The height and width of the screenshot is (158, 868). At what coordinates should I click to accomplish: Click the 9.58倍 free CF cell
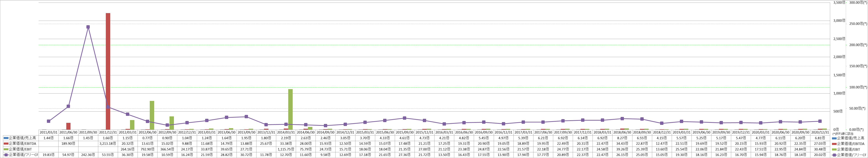pos(326,155)
